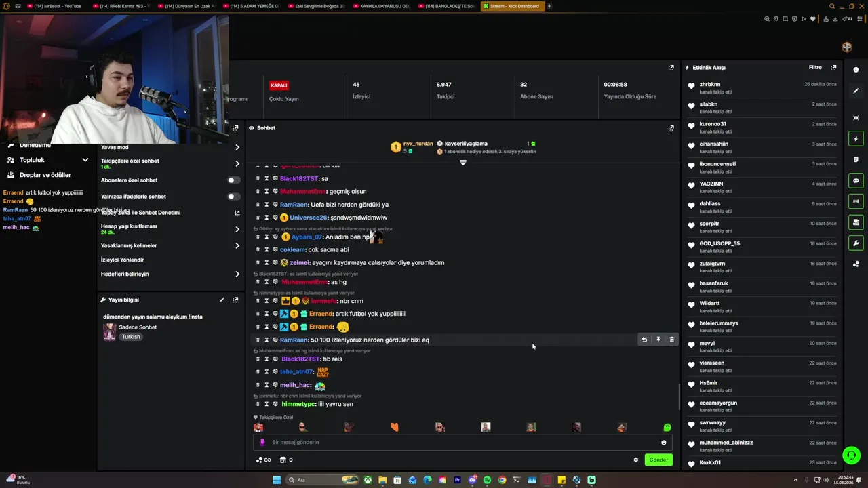
Task: Click the chat scrollbar thumb
Action: 679,397
